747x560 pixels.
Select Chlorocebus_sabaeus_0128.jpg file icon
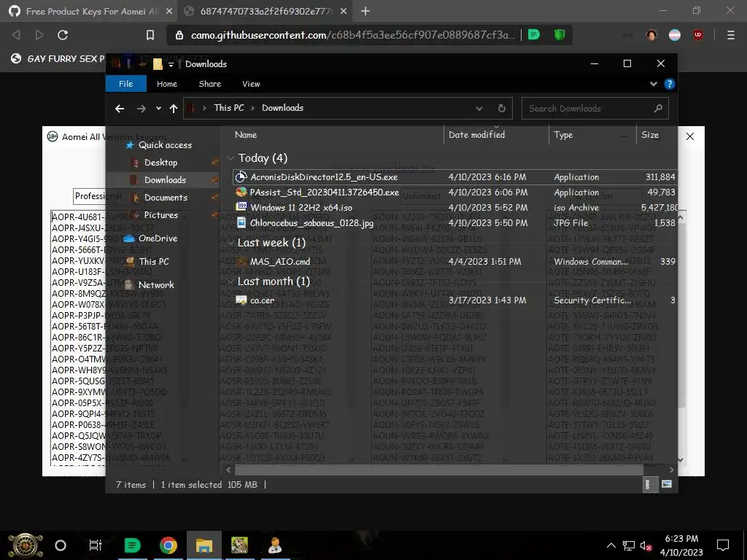click(x=241, y=222)
